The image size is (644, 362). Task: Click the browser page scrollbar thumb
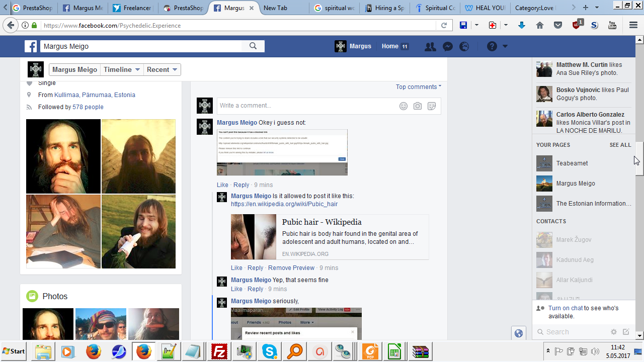[639, 159]
